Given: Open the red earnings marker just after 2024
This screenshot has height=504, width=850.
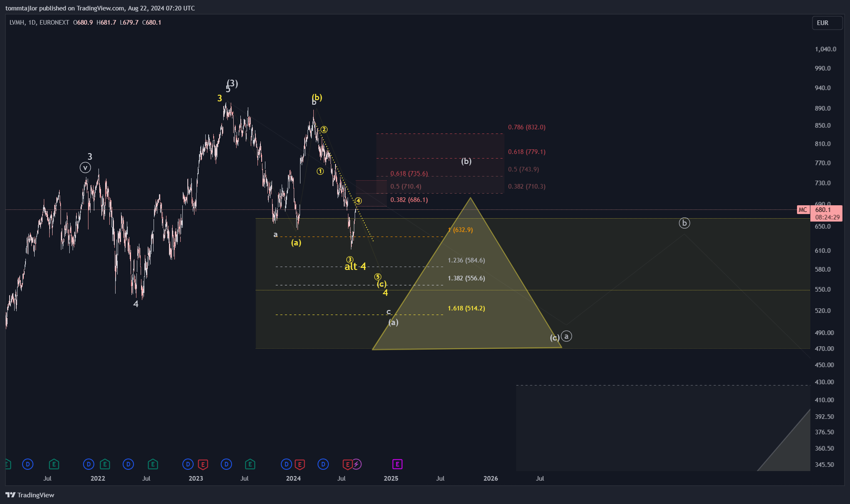Looking at the screenshot, I should tap(300, 464).
